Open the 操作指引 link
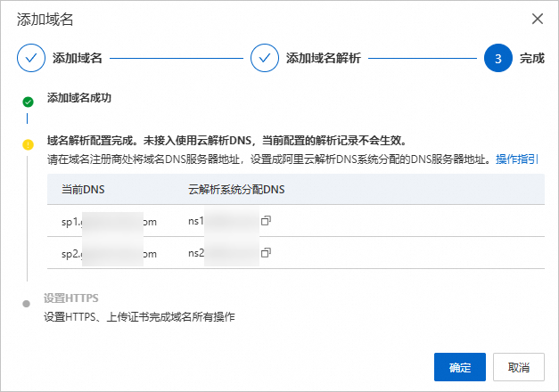The width and height of the screenshot is (559, 392). 516,159
